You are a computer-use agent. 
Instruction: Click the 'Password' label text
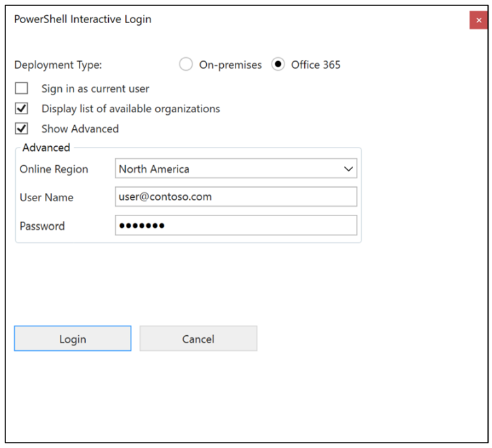(42, 226)
